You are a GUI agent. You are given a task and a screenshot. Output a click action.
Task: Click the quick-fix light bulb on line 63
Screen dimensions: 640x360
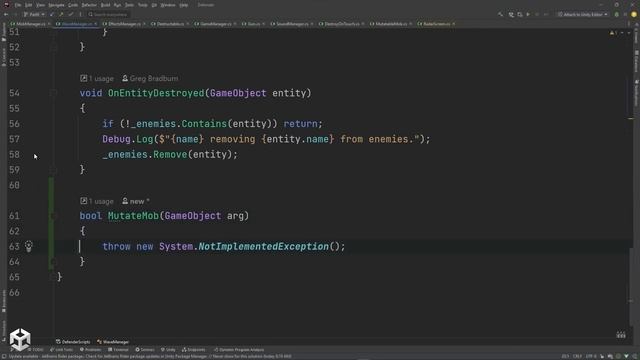(x=28, y=246)
